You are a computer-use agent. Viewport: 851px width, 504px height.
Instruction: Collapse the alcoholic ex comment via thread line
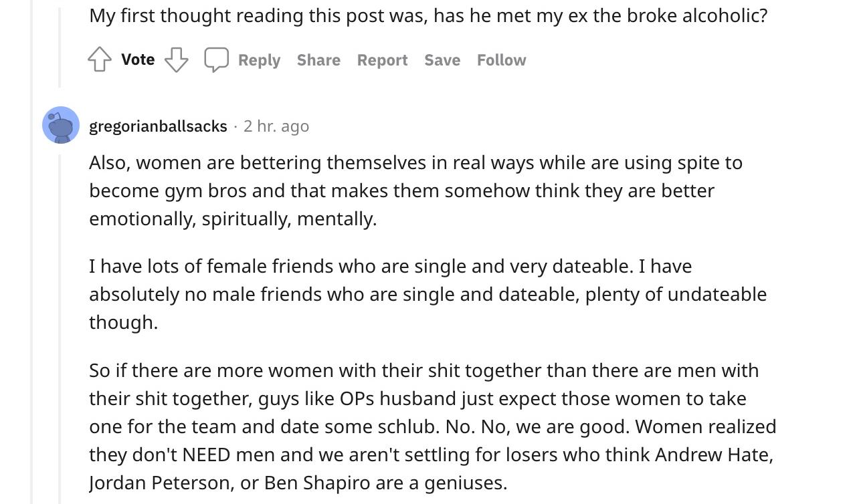coord(60,47)
